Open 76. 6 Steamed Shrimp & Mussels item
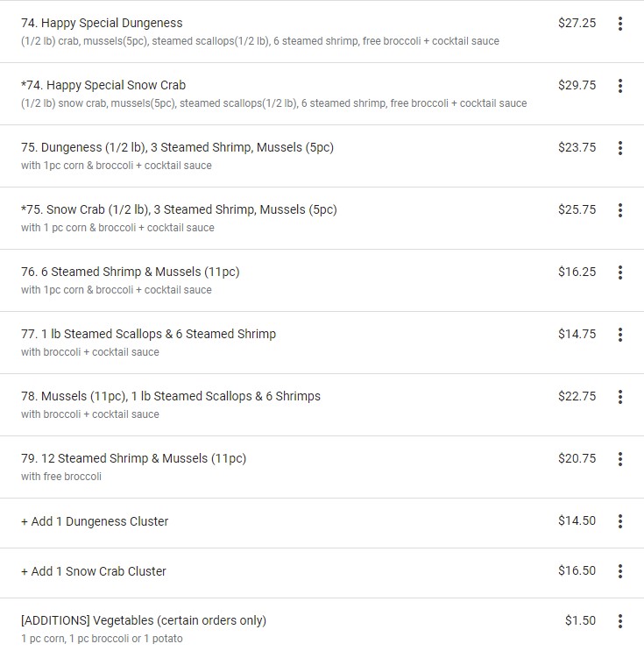Screen dimensions: 644x658 (130, 272)
